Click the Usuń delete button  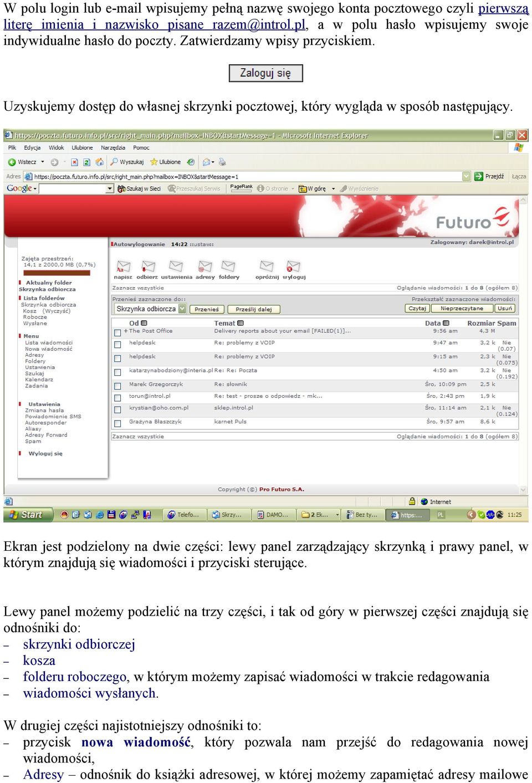(x=505, y=308)
